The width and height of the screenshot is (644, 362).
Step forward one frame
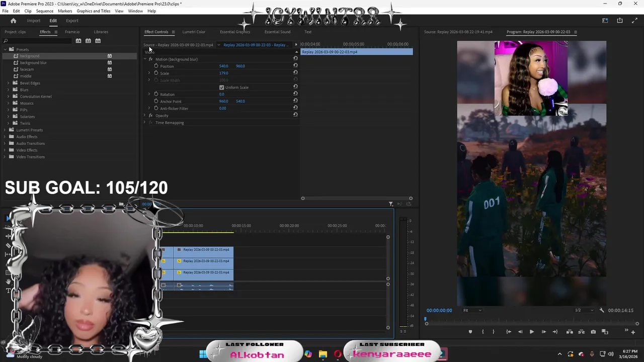click(x=543, y=332)
